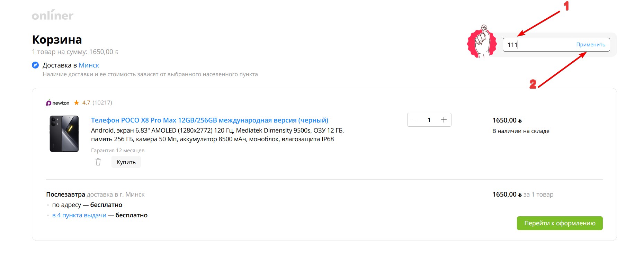This screenshot has width=644, height=262.
Task: Click the total 1650,00 за 1 товар
Action: [523, 194]
